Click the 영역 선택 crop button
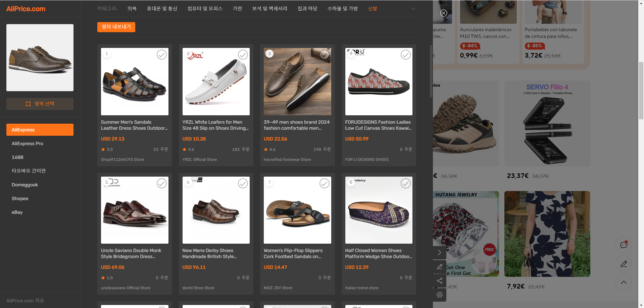The height and width of the screenshot is (308, 644). pos(40,104)
